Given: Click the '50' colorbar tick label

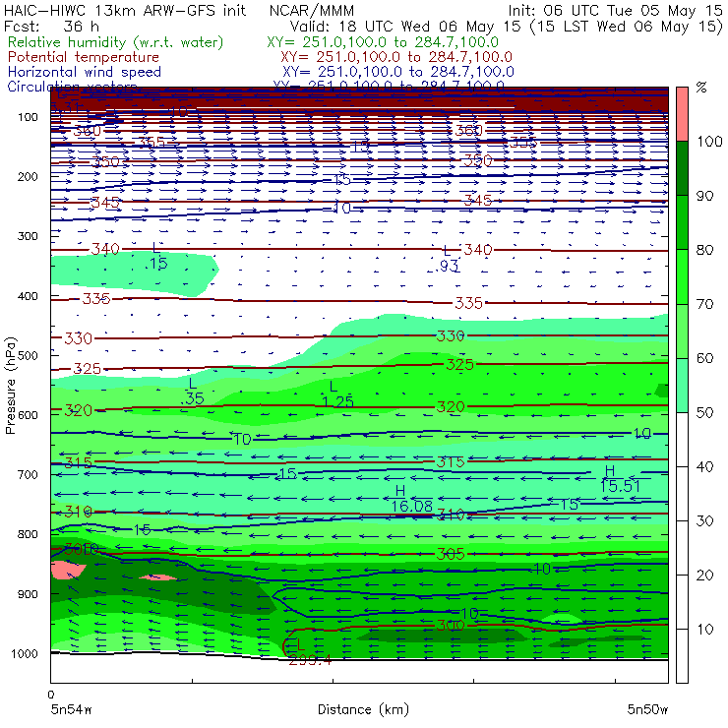Looking at the screenshot, I should pyautogui.click(x=704, y=412).
